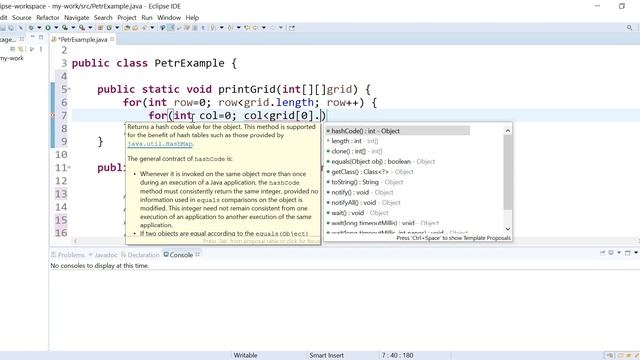Open the Project menu
Image resolution: width=640 pixels, height=360 pixels.
[x=127, y=18]
